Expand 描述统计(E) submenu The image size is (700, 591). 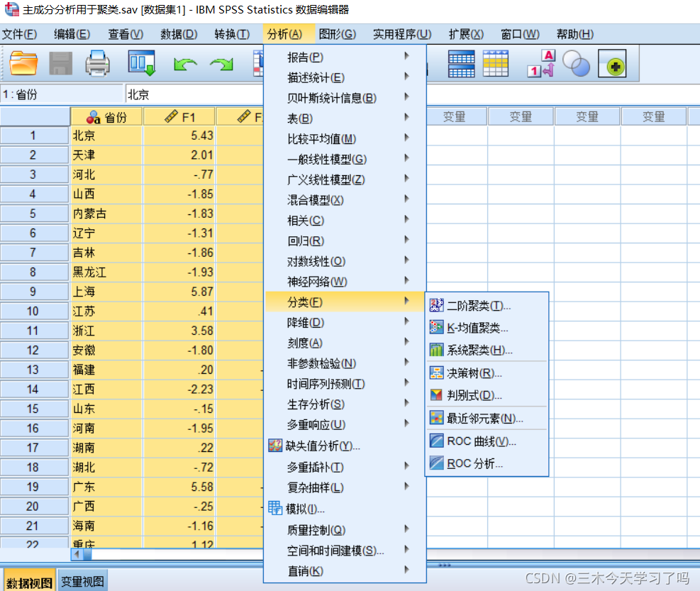(345, 78)
